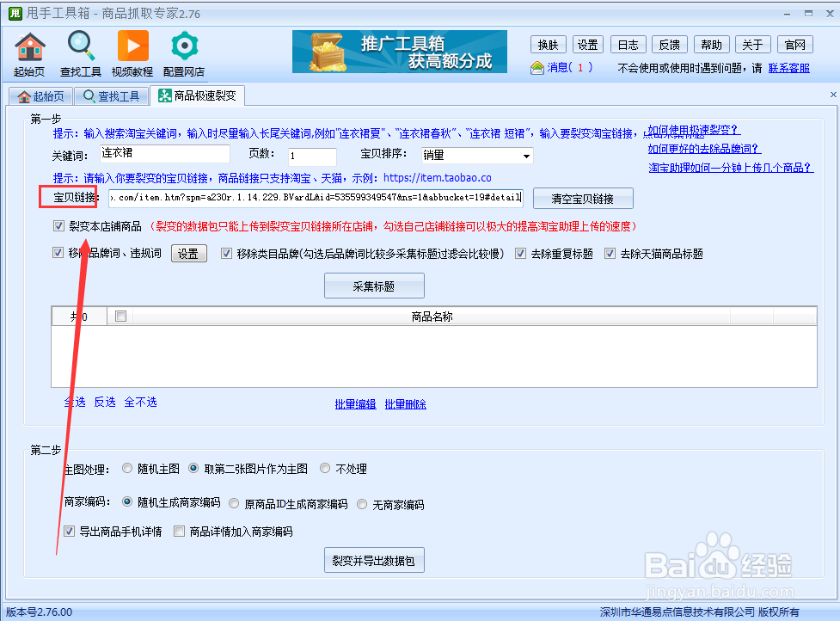Open 消息(1) by clicking the envelope icon
The image size is (840, 621).
[x=537, y=67]
